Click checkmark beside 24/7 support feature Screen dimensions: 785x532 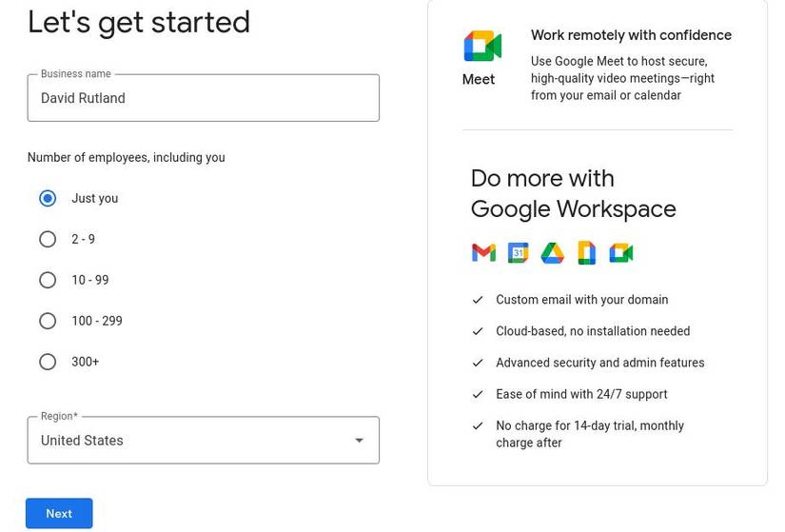(x=478, y=394)
